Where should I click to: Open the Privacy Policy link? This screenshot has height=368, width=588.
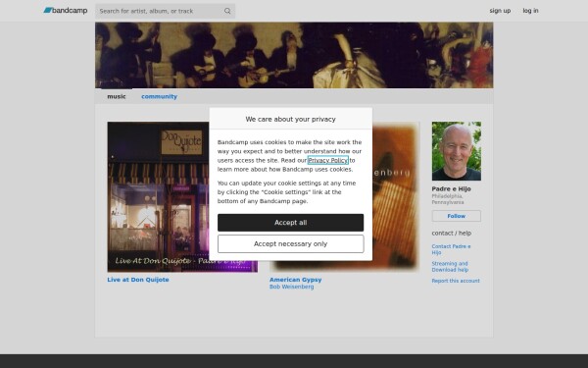(327, 160)
